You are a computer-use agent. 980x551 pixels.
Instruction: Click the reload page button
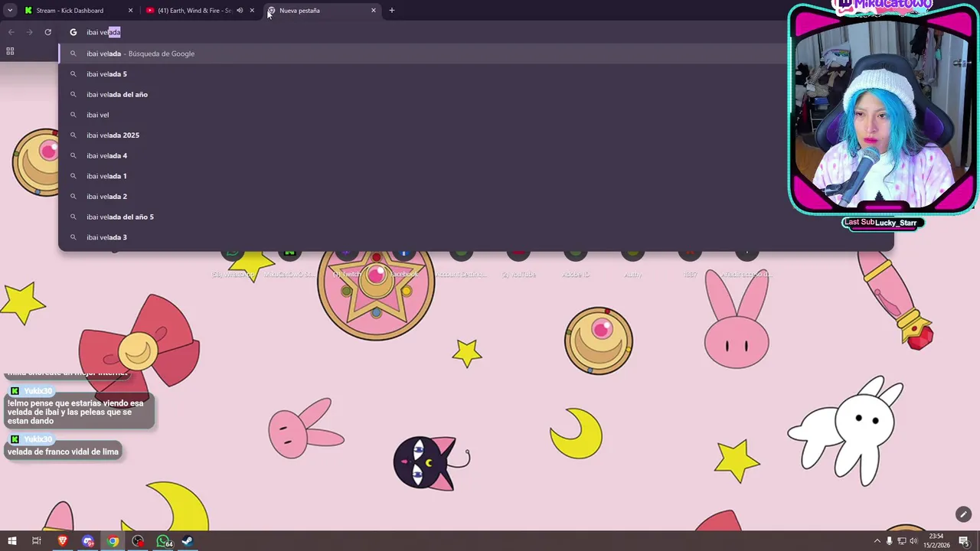(x=47, y=32)
